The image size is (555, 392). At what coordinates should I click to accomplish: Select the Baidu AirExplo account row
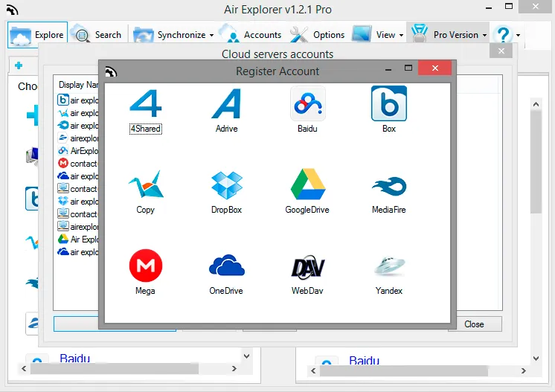point(77,151)
